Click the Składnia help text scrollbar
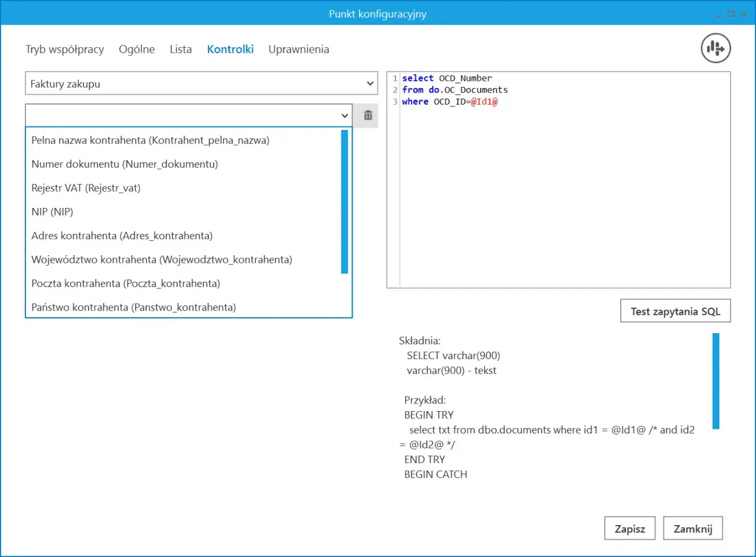756x557 pixels. tap(716, 380)
